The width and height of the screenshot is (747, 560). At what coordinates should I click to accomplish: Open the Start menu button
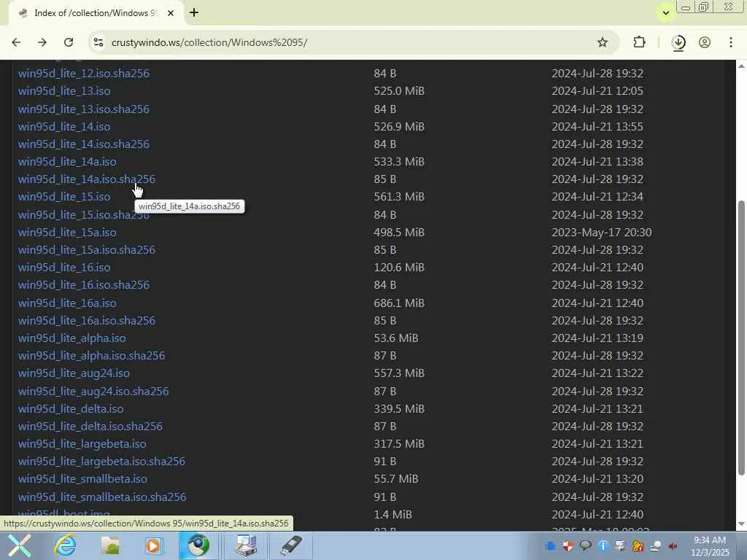[20, 545]
